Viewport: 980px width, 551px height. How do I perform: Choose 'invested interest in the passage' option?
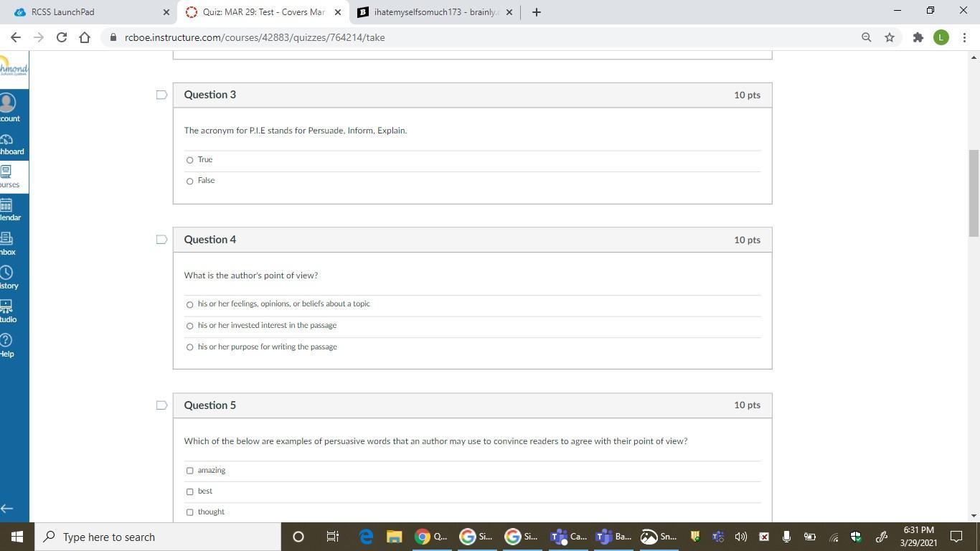click(189, 326)
